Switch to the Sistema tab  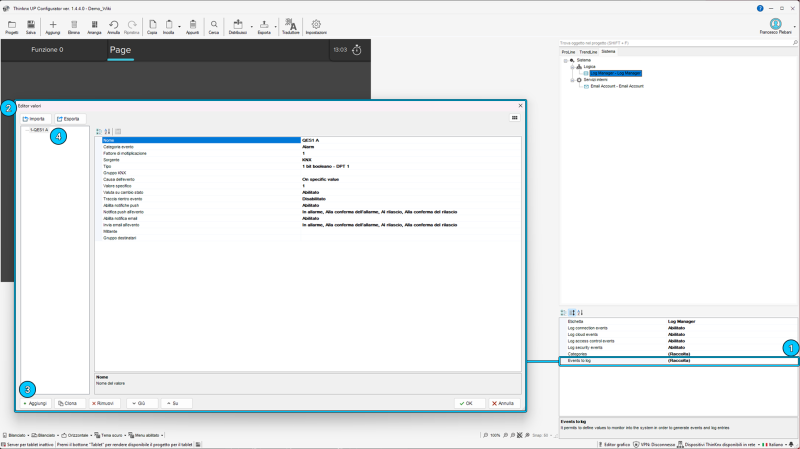[x=608, y=52]
